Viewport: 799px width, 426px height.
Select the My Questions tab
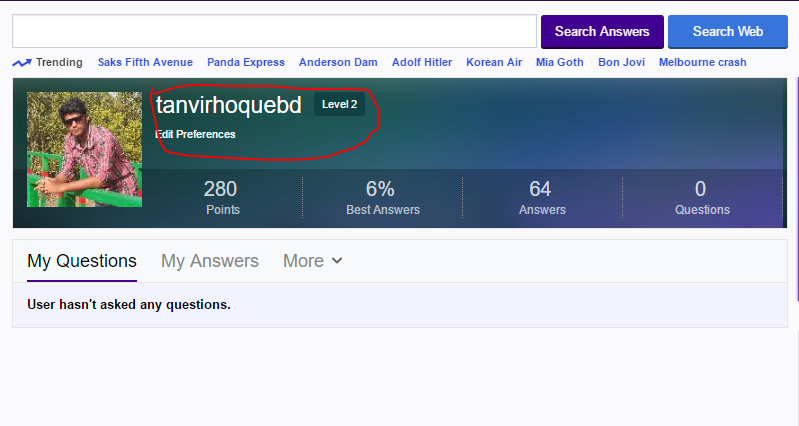[82, 261]
